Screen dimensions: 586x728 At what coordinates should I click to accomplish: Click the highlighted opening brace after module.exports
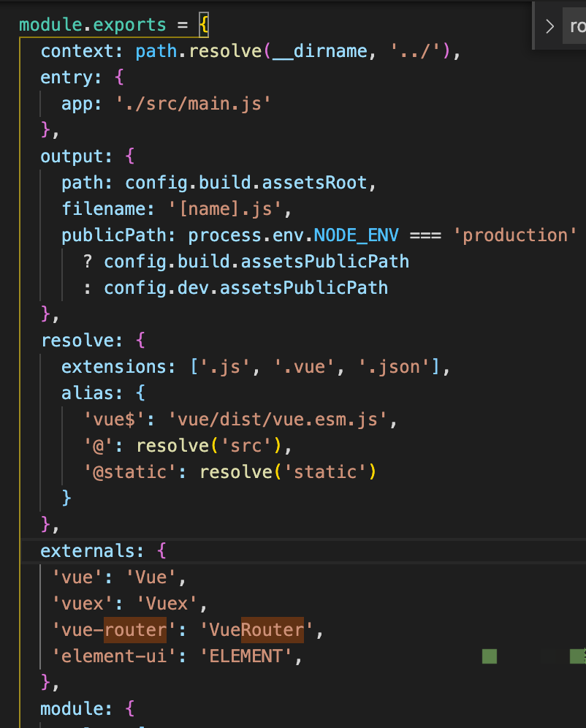click(204, 25)
